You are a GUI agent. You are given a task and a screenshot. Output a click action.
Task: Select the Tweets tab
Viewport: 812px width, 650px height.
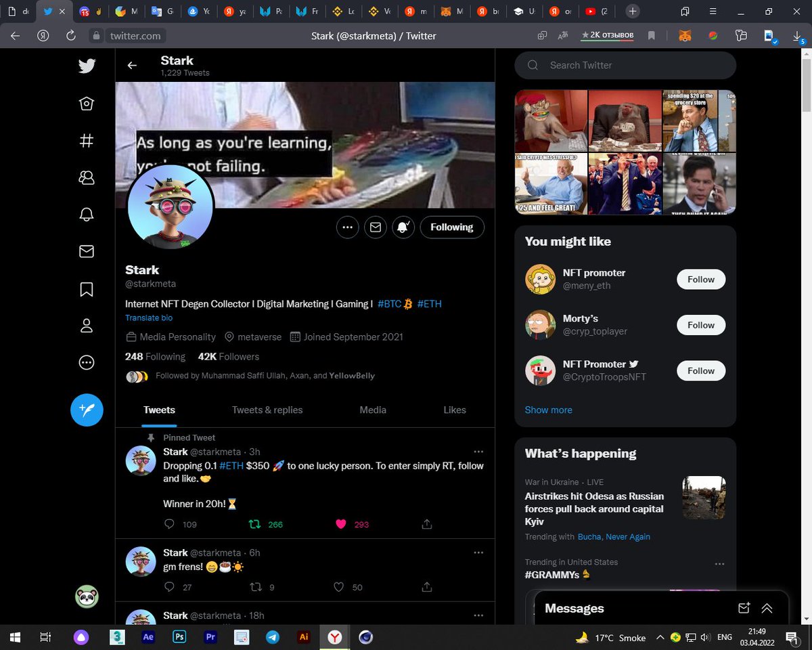[x=159, y=410]
